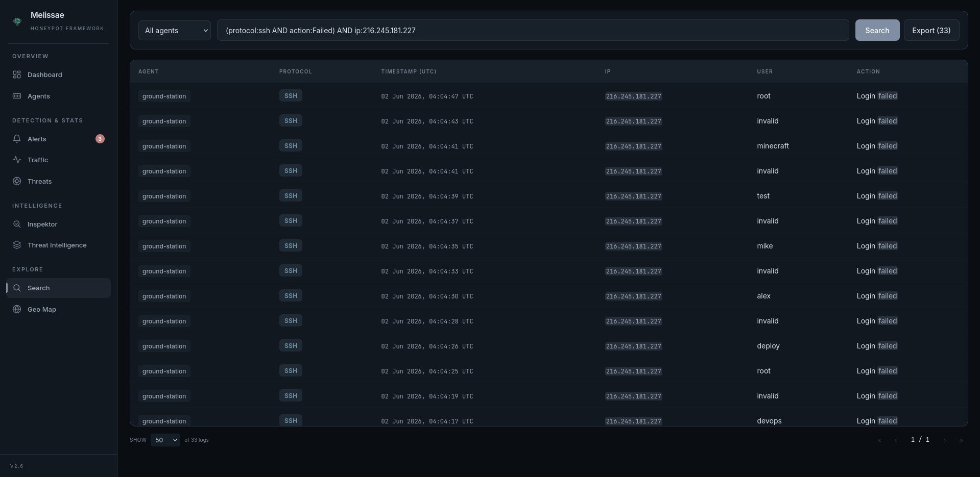Focus the search query input field
This screenshot has width=980, height=477.
(533, 31)
